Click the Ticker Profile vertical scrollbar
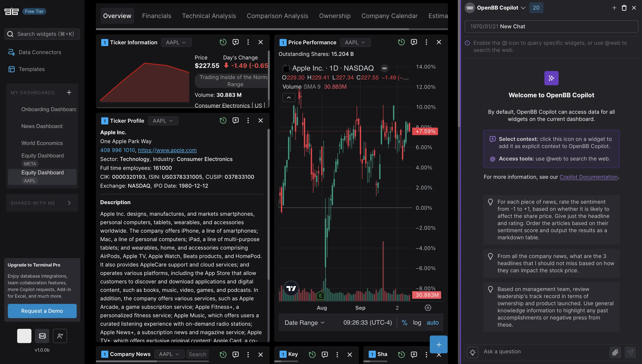 (268, 204)
